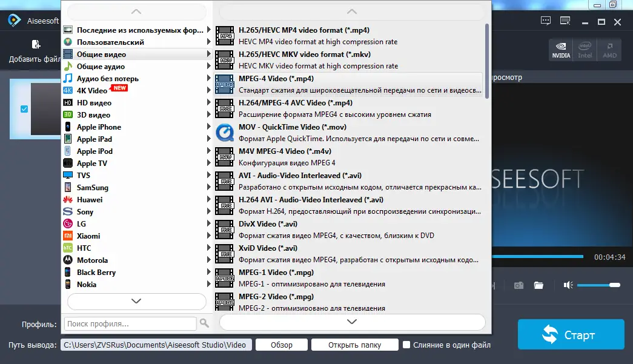Click the Xiaomi brand icon

[x=68, y=236]
